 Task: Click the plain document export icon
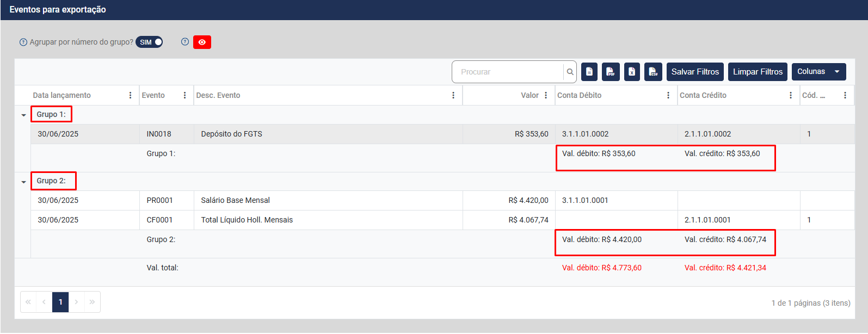click(589, 72)
